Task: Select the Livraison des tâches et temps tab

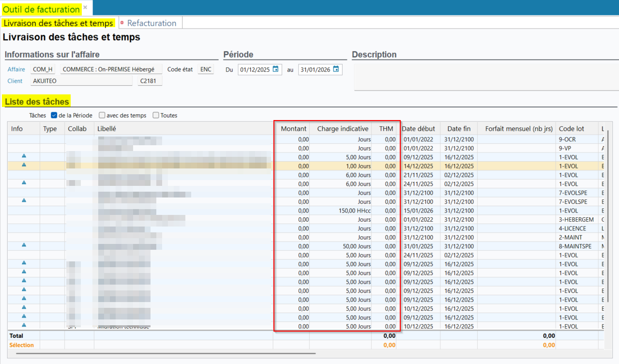Action: (x=58, y=23)
